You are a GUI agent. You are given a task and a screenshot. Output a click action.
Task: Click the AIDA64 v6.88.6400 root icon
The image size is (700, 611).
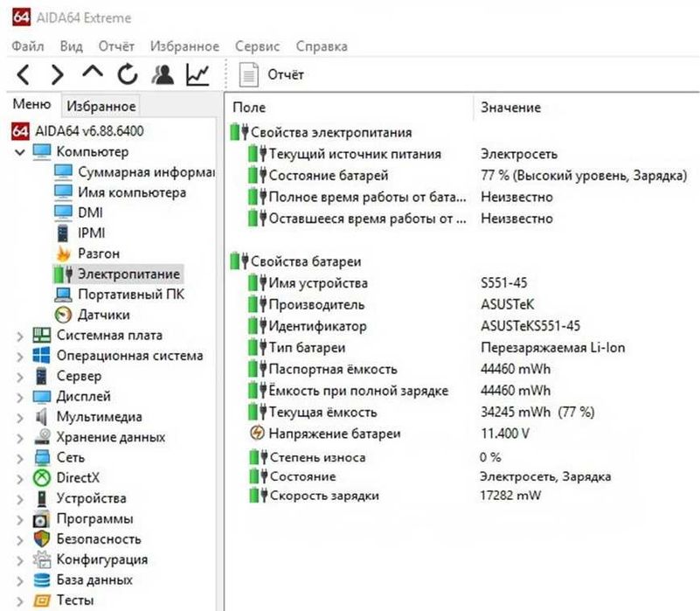point(20,131)
